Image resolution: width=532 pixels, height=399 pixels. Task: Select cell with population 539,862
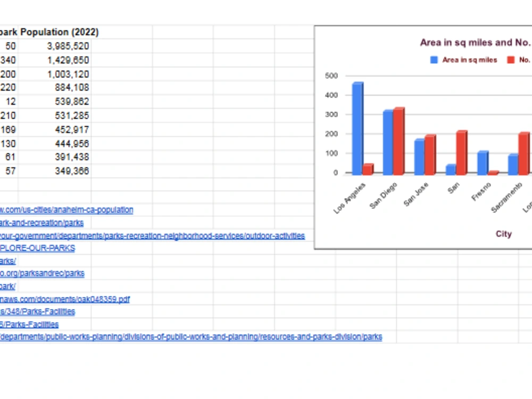[55, 102]
